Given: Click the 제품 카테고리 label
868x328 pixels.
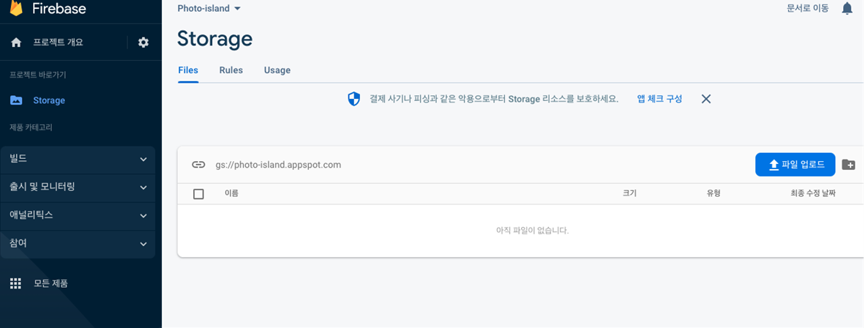Looking at the screenshot, I should (x=31, y=127).
